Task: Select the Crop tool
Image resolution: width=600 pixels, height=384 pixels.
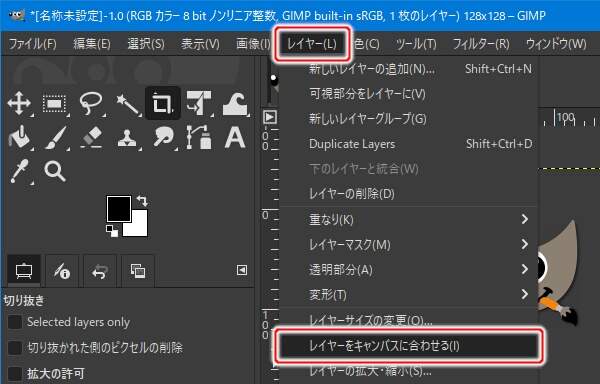Action: coord(163,103)
